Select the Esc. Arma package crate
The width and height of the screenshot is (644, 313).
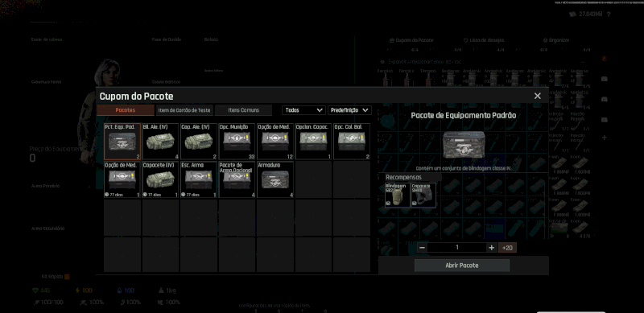[199, 179]
